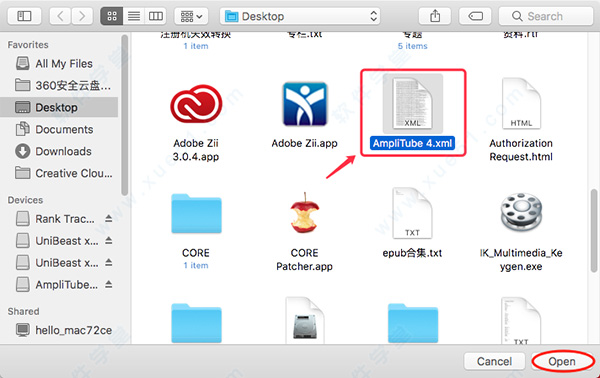Select hello_mac72ce under Shared
Image resolution: width=600 pixels, height=378 pixels.
tap(59, 330)
